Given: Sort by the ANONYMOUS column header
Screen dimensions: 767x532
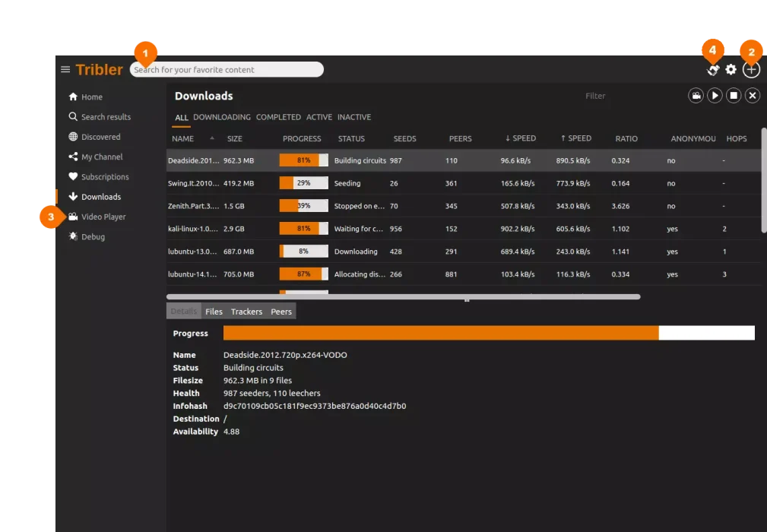Looking at the screenshot, I should click(x=693, y=139).
